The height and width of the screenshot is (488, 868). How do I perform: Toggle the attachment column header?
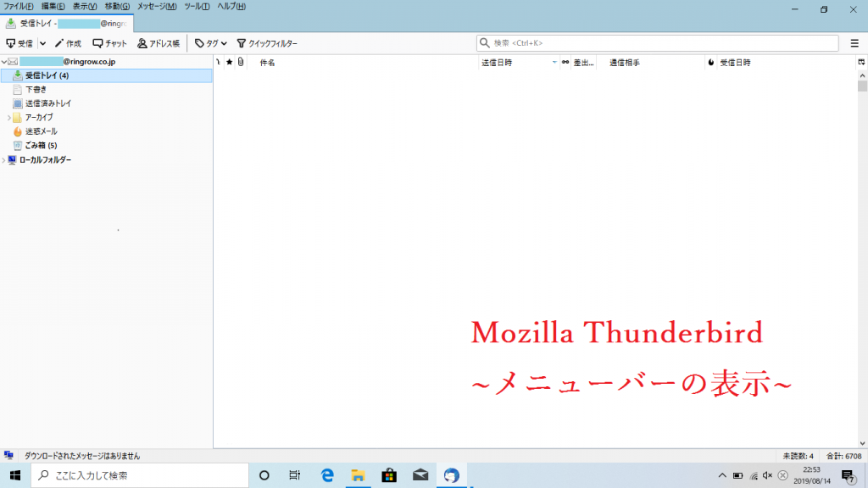(x=240, y=62)
